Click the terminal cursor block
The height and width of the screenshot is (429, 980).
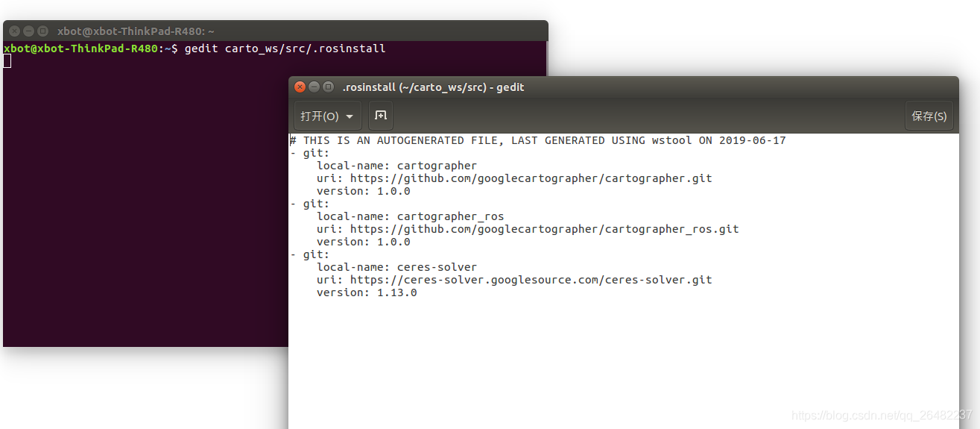[x=7, y=61]
